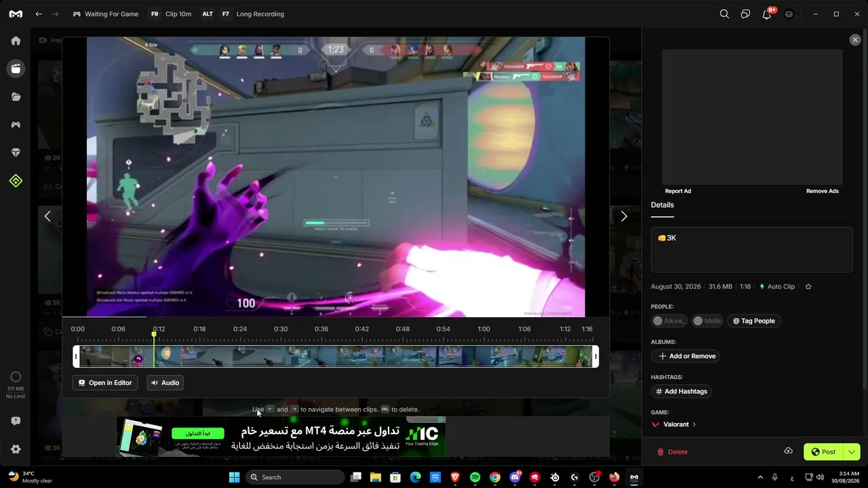Screen dimensions: 868x488
Task: Go to Home in the left sidebar
Action: point(16,41)
